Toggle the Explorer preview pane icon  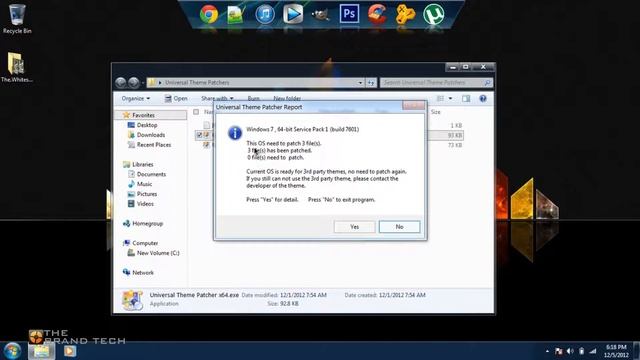click(466, 98)
